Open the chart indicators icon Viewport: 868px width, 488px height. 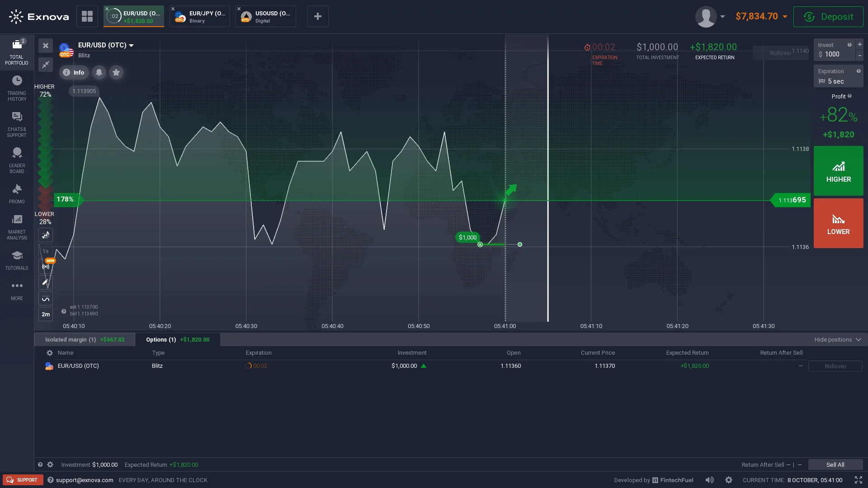click(x=46, y=298)
